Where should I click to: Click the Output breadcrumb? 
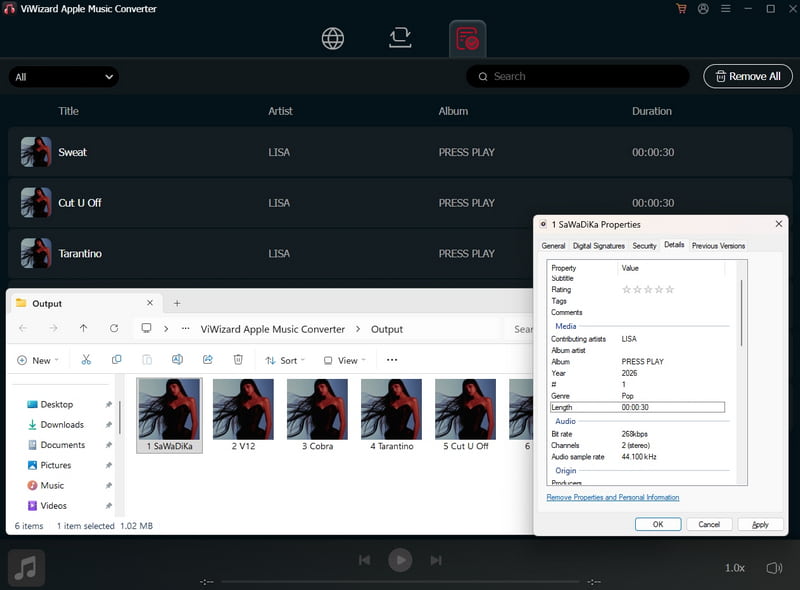coord(387,329)
